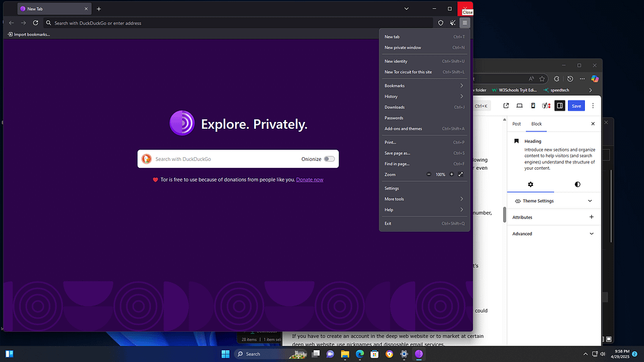Click the Edge favorites star icon
This screenshot has width=644, height=362.
pyautogui.click(x=542, y=79)
